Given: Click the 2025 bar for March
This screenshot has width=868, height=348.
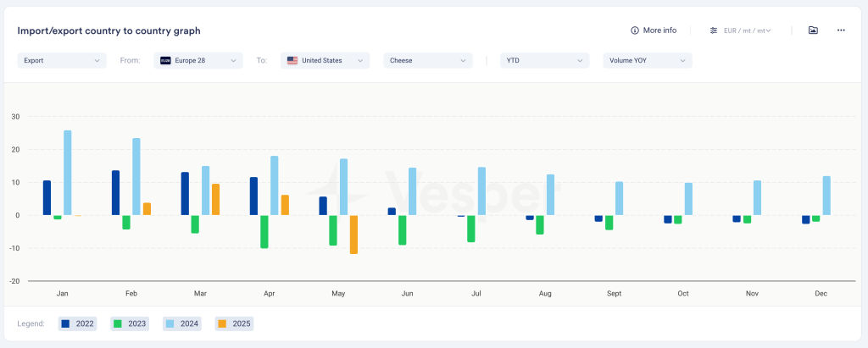Looking at the screenshot, I should coord(216,200).
